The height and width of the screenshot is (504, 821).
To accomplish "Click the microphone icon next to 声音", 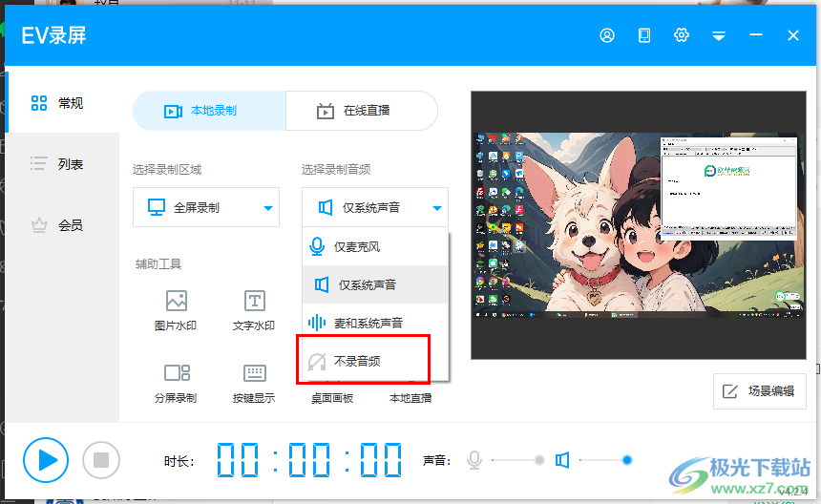I will (474, 460).
